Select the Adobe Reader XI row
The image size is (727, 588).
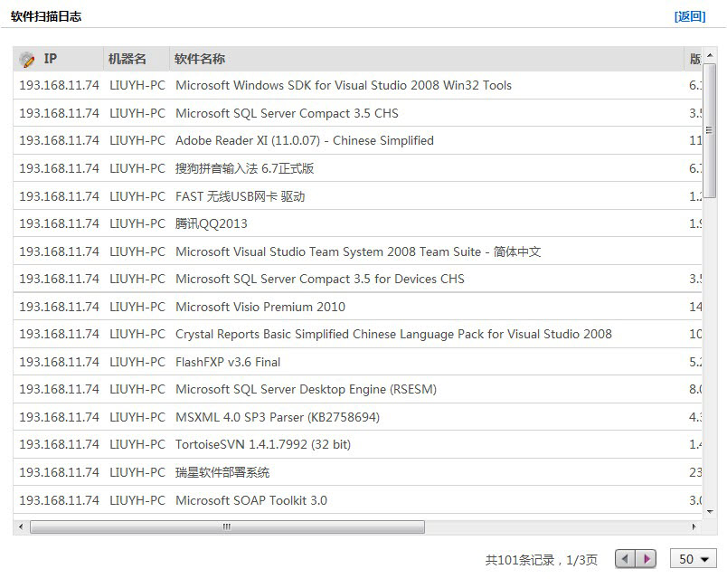coord(304,140)
